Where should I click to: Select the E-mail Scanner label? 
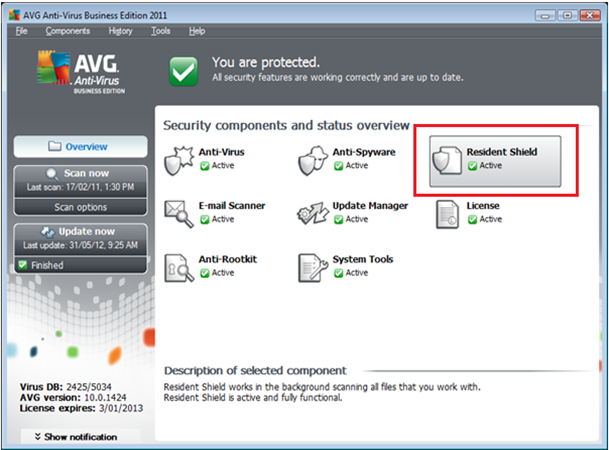pyautogui.click(x=232, y=205)
